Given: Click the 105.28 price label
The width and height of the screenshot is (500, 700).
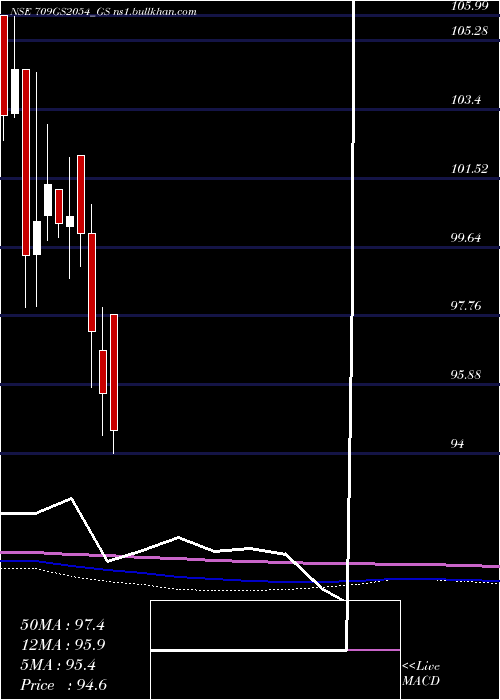Looking at the screenshot, I should point(469,31).
